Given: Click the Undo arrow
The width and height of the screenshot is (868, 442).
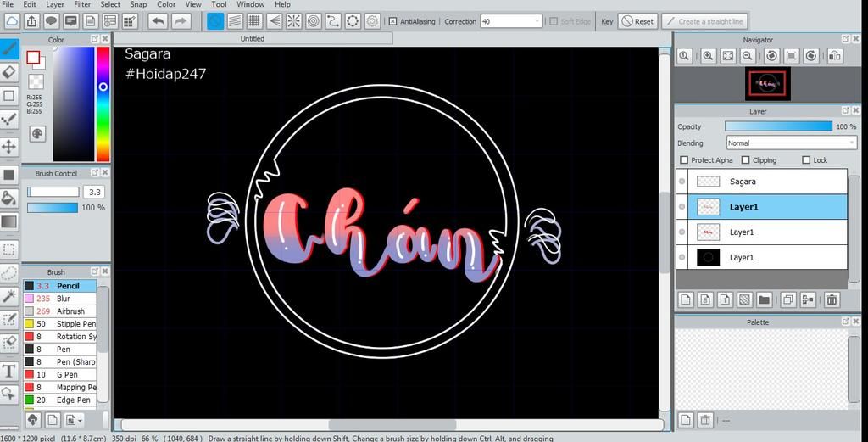Looking at the screenshot, I should coord(158,21).
